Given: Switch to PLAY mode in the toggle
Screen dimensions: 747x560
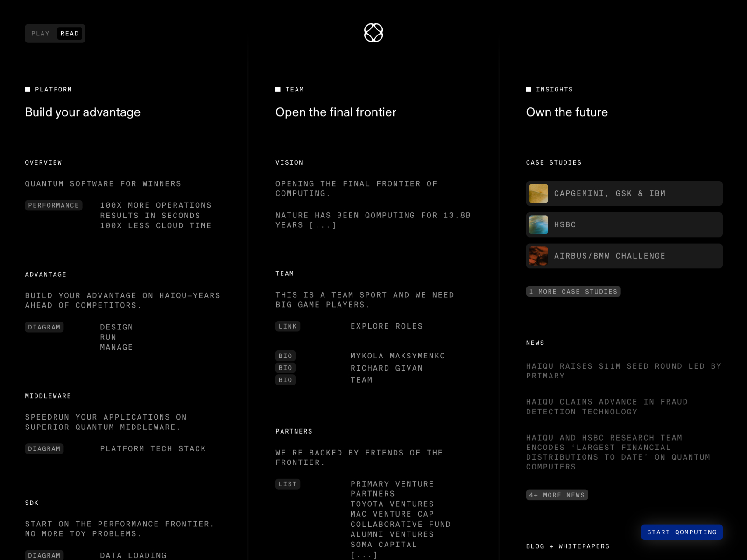Looking at the screenshot, I should click(x=41, y=34).
